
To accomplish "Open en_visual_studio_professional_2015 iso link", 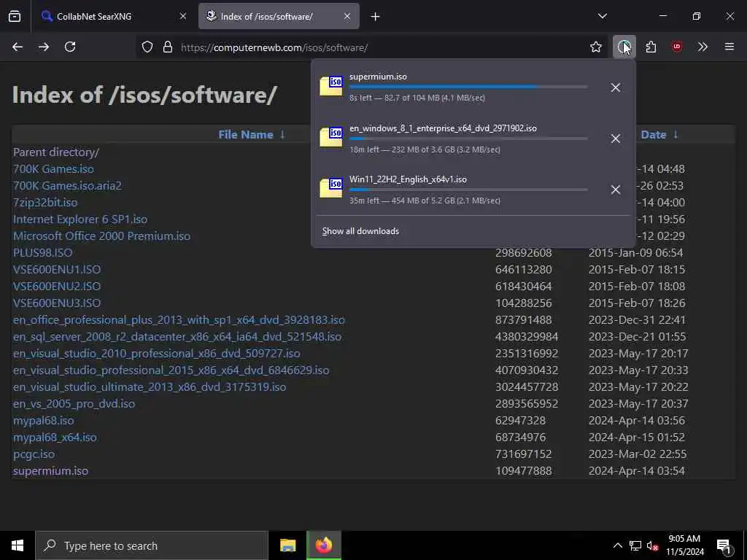I will click(171, 370).
